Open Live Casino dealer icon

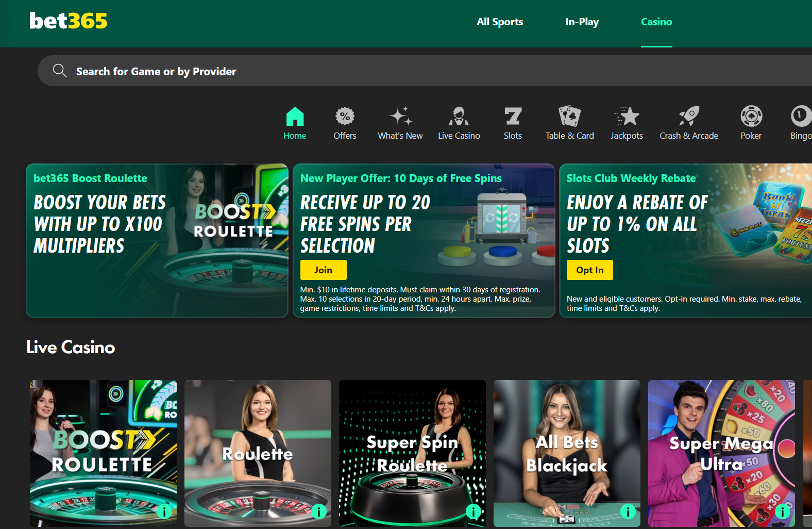(459, 117)
